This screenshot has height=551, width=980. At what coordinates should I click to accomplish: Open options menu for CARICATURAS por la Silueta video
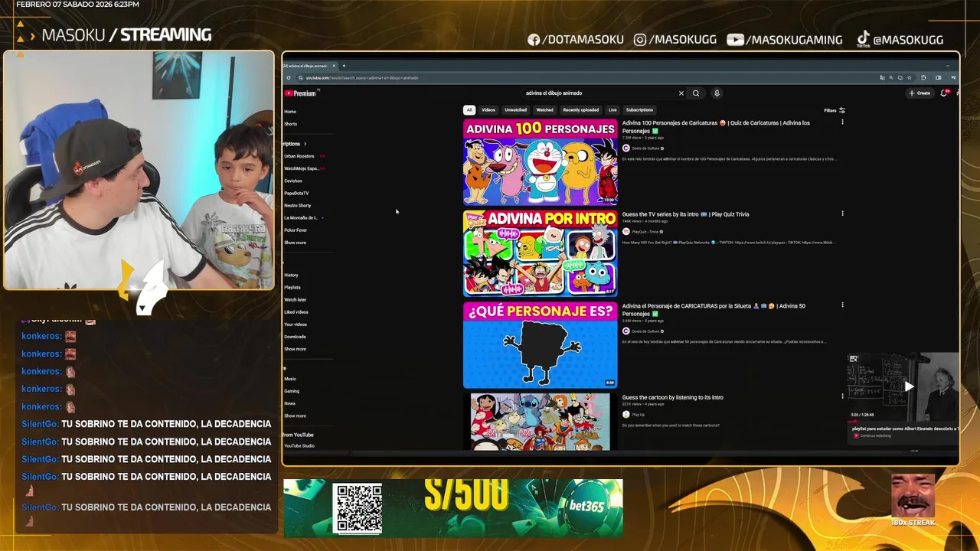(842, 305)
